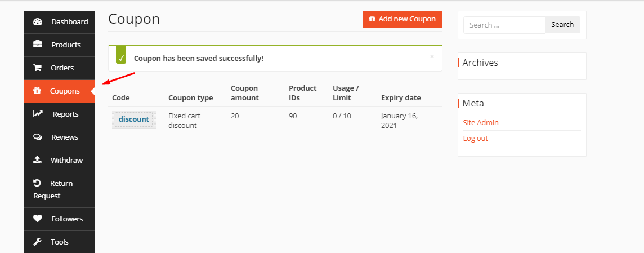Dismiss the coupon saved success message
The image size is (644, 253).
(432, 56)
